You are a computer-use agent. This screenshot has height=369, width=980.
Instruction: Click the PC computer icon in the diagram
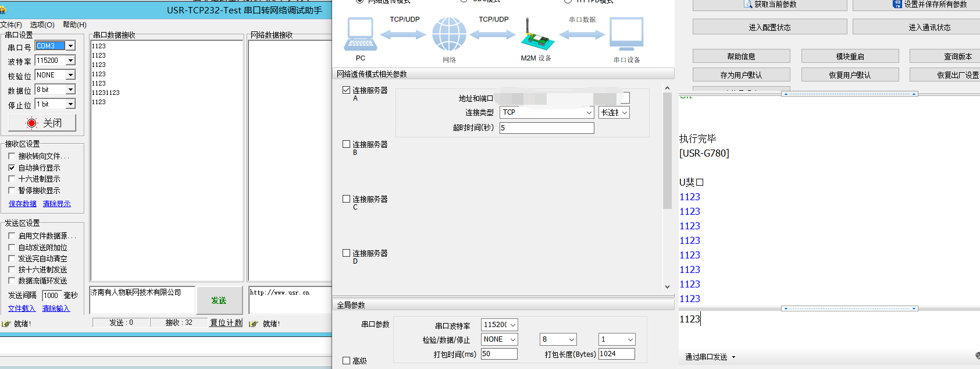[361, 34]
